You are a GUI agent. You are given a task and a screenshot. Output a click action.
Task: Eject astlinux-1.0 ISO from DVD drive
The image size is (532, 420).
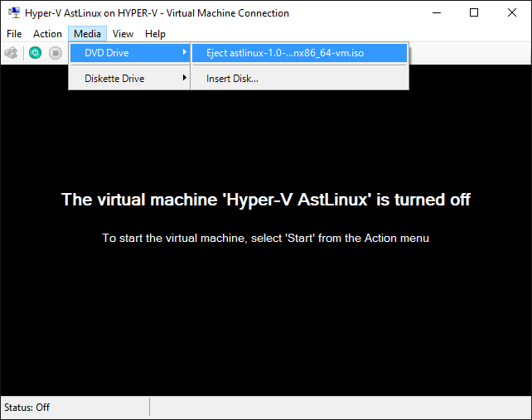point(300,53)
